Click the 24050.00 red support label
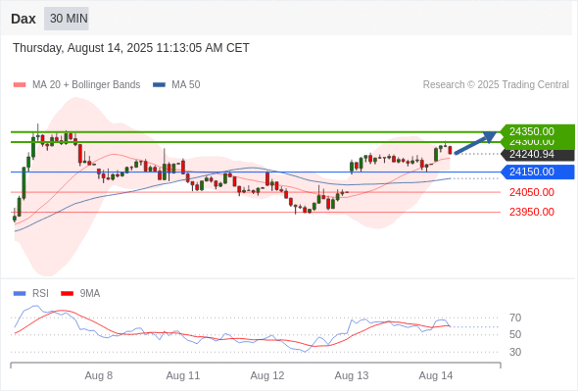The image size is (578, 392). [x=532, y=192]
